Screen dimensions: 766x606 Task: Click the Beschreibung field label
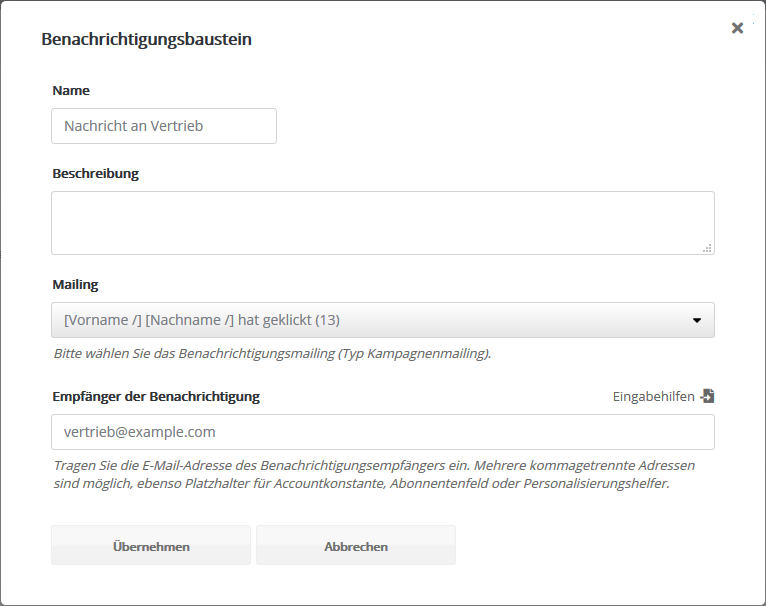95,173
